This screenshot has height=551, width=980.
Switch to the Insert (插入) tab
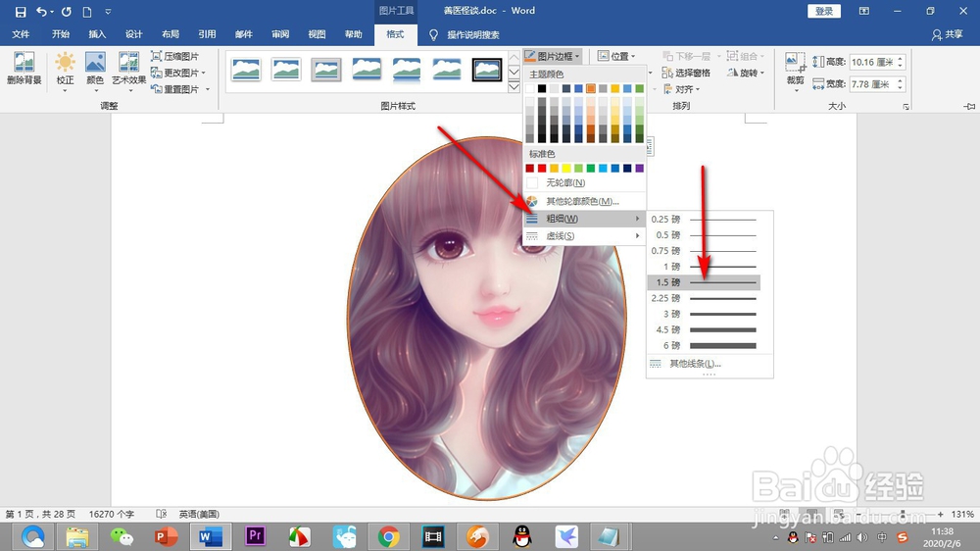(x=97, y=34)
